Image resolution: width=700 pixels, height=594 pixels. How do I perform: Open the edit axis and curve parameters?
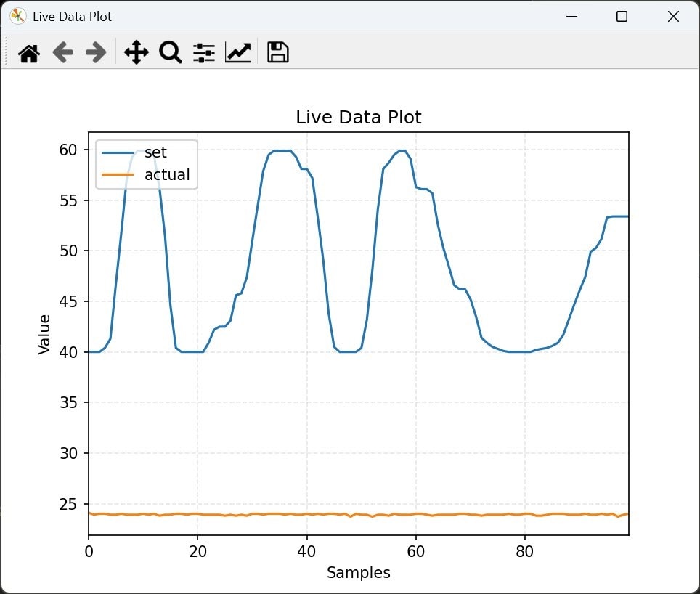tap(238, 53)
